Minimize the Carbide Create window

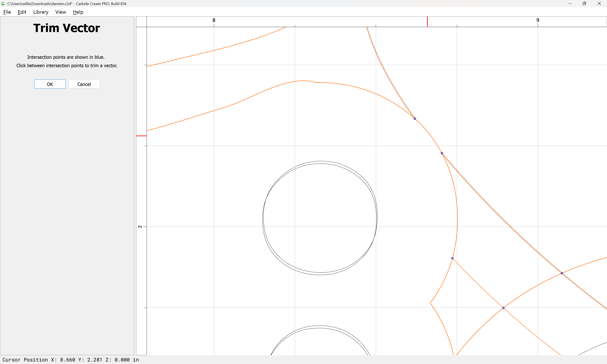coord(570,4)
